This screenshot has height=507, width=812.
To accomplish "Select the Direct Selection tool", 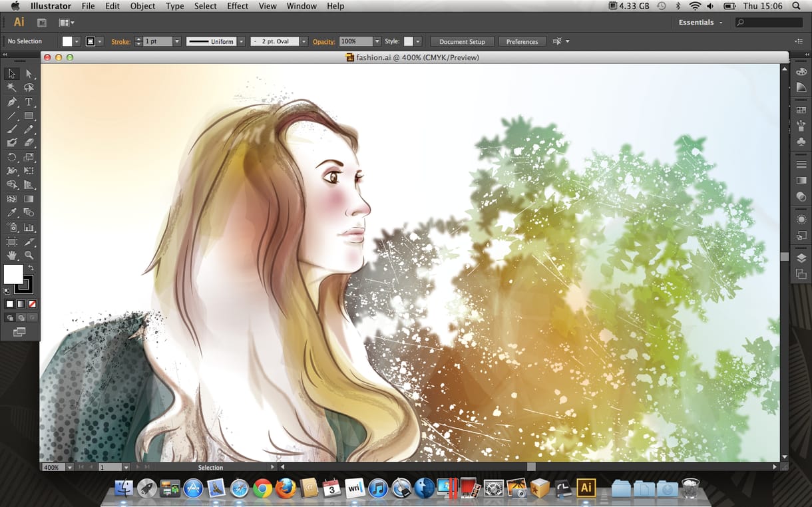I will (29, 73).
